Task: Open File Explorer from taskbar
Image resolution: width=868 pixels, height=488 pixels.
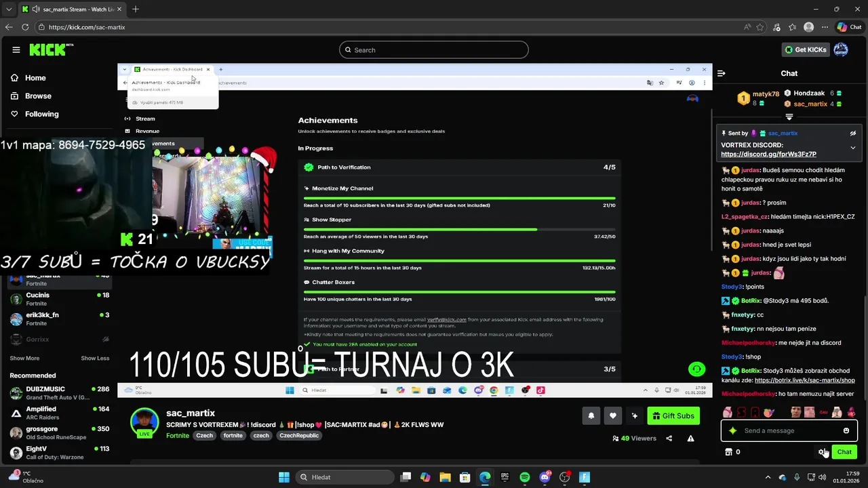Action: [x=446, y=477]
